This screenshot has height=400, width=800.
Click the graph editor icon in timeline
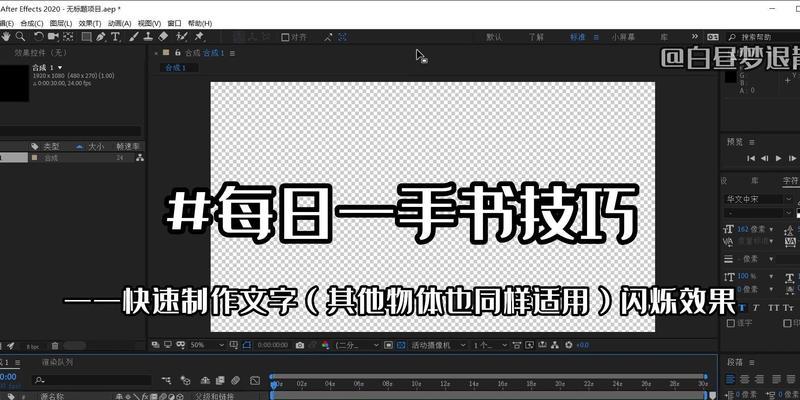(255, 380)
